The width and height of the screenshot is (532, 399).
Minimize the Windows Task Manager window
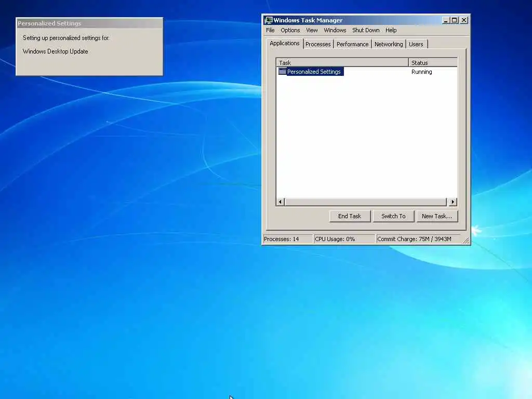point(446,20)
